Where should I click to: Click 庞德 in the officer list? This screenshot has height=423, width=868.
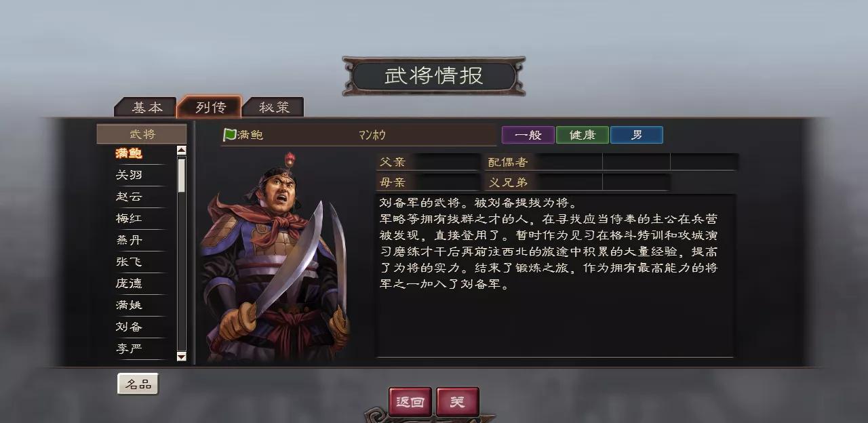point(129,283)
